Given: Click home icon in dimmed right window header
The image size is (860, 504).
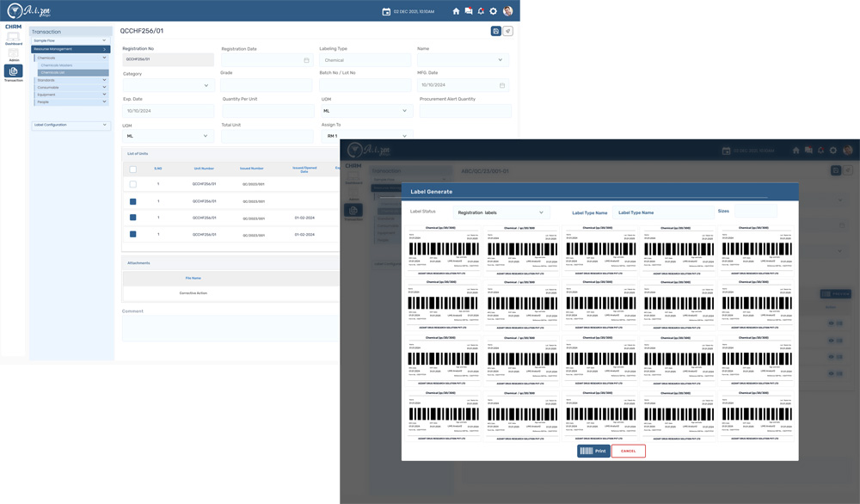Looking at the screenshot, I should pyautogui.click(x=795, y=151).
